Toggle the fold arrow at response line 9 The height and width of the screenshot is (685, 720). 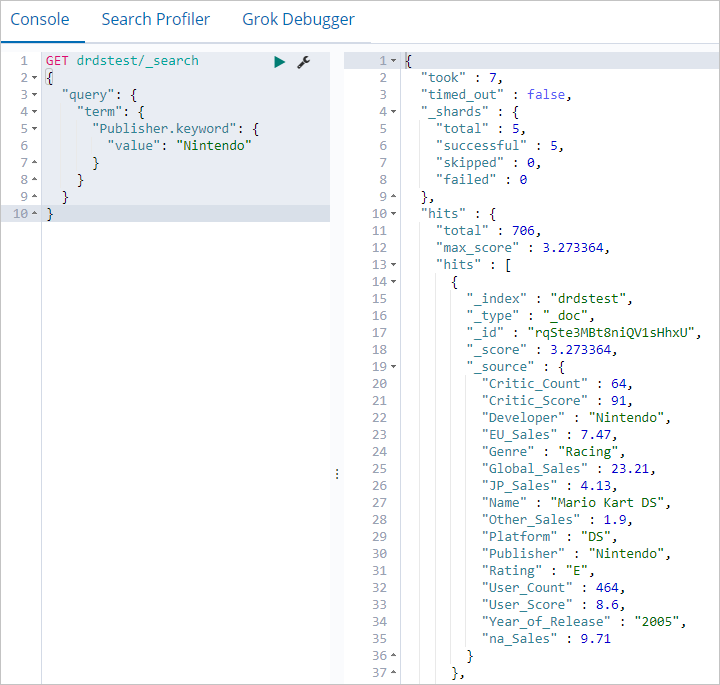(x=394, y=196)
